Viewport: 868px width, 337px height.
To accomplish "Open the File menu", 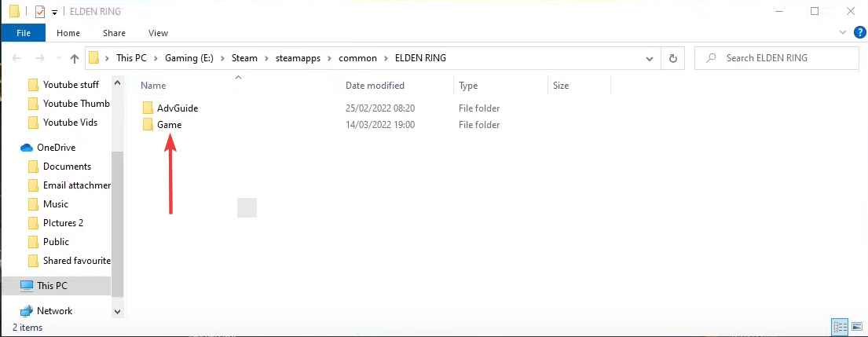I will [x=24, y=33].
